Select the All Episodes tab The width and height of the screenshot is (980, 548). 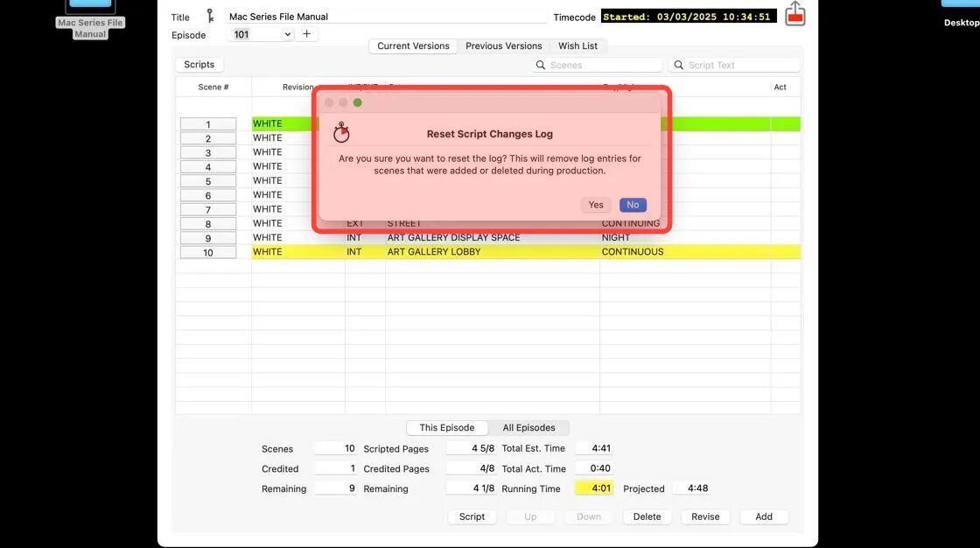528,427
